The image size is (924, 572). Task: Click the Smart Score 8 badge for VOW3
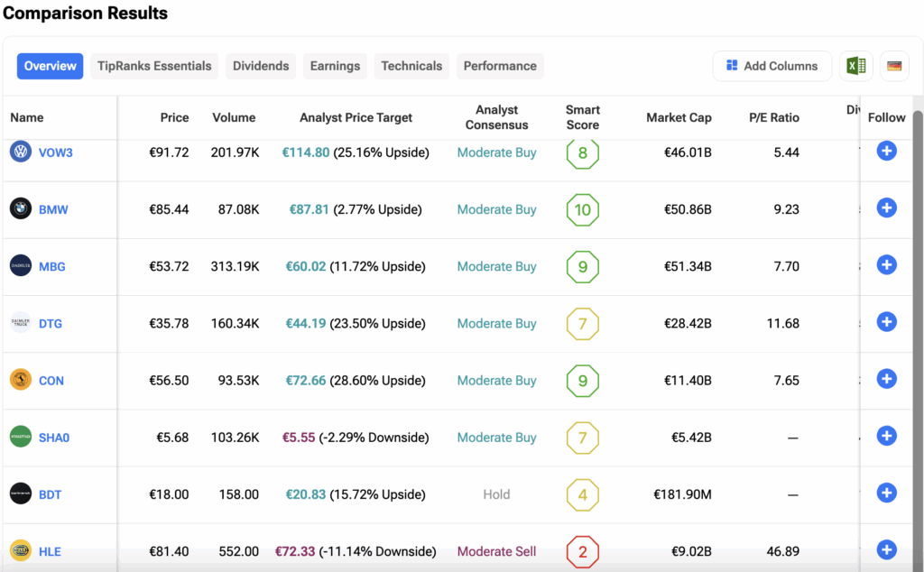click(583, 152)
